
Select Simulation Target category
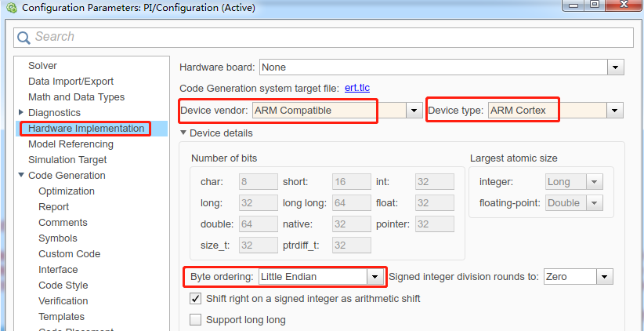(x=67, y=160)
